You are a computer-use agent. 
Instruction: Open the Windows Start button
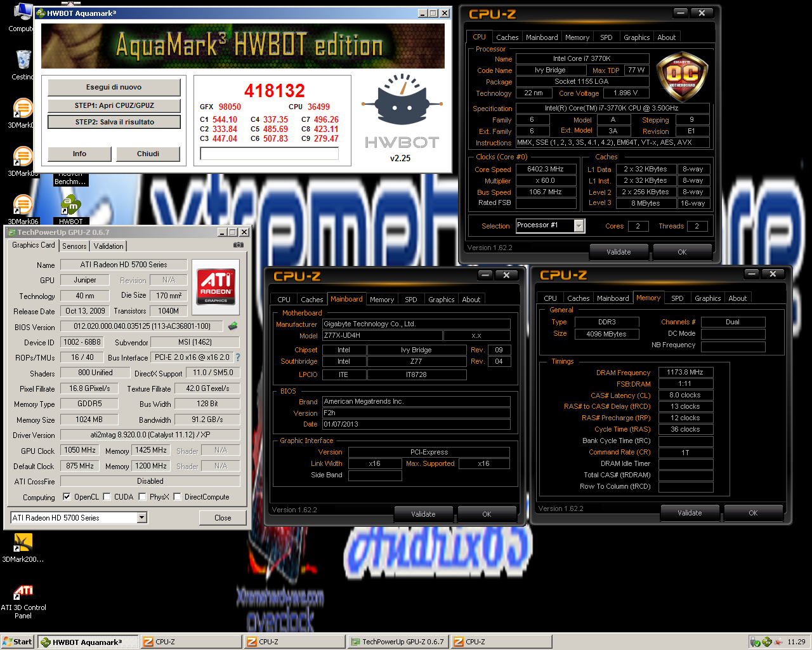coord(17,642)
